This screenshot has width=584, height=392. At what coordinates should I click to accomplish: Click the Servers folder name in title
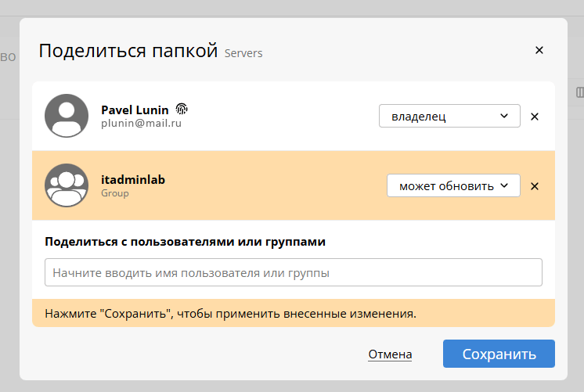pyautogui.click(x=243, y=53)
